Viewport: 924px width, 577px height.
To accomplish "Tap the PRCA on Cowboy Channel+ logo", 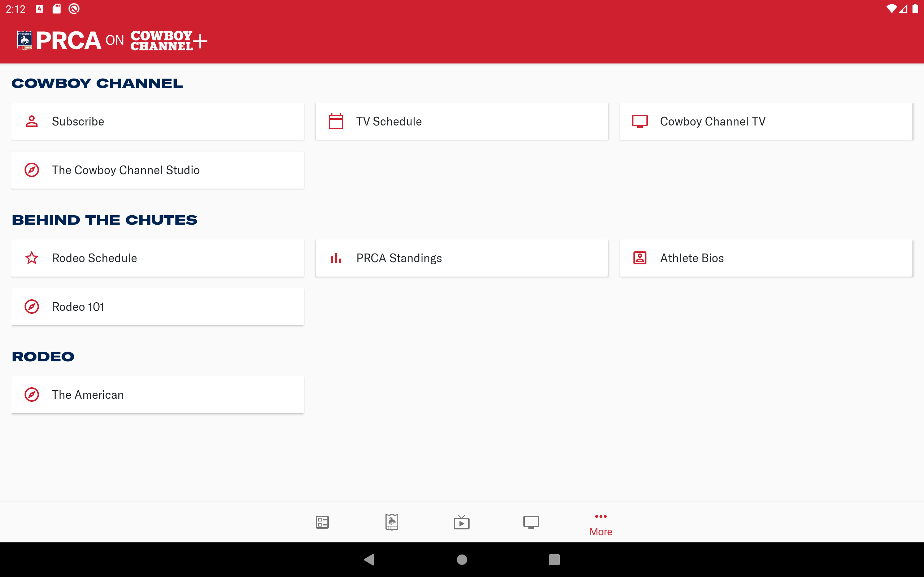I will click(112, 40).
